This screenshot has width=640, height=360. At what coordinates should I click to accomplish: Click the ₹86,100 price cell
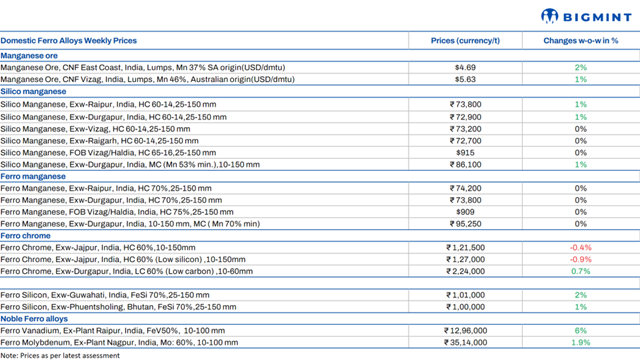[x=465, y=164]
